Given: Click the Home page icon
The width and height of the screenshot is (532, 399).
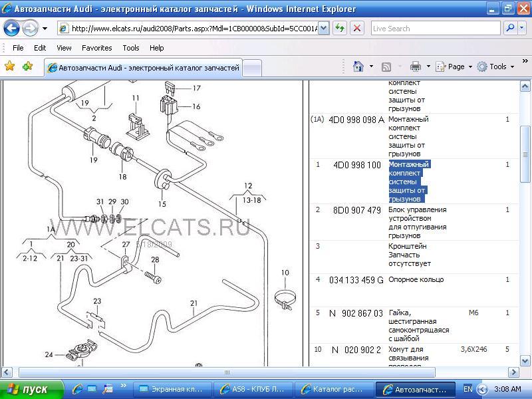Looking at the screenshot, I should tap(358, 66).
